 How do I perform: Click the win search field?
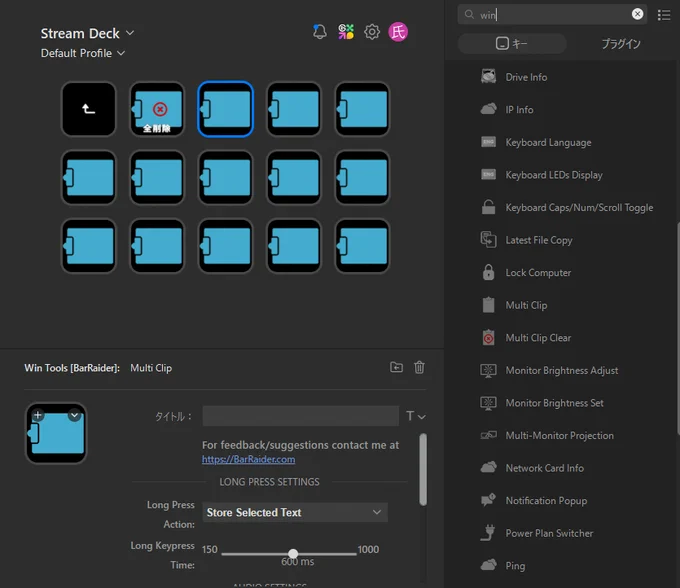tap(552, 15)
